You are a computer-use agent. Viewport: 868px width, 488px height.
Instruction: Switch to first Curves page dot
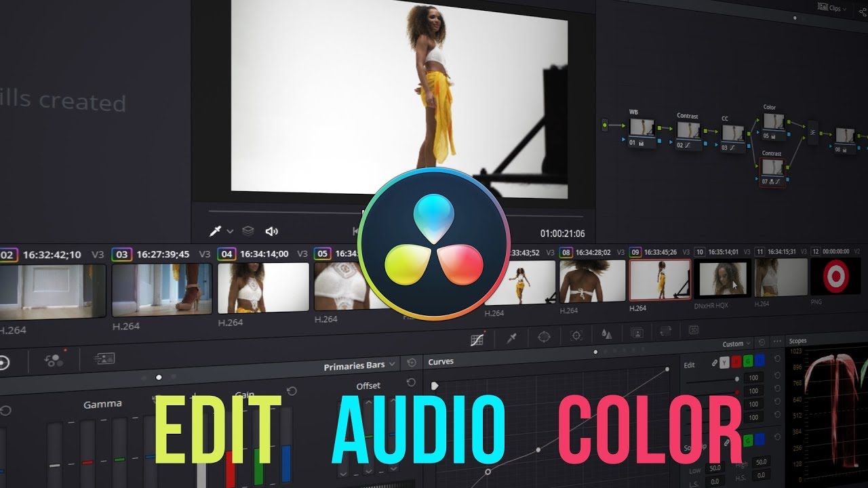click(x=595, y=352)
